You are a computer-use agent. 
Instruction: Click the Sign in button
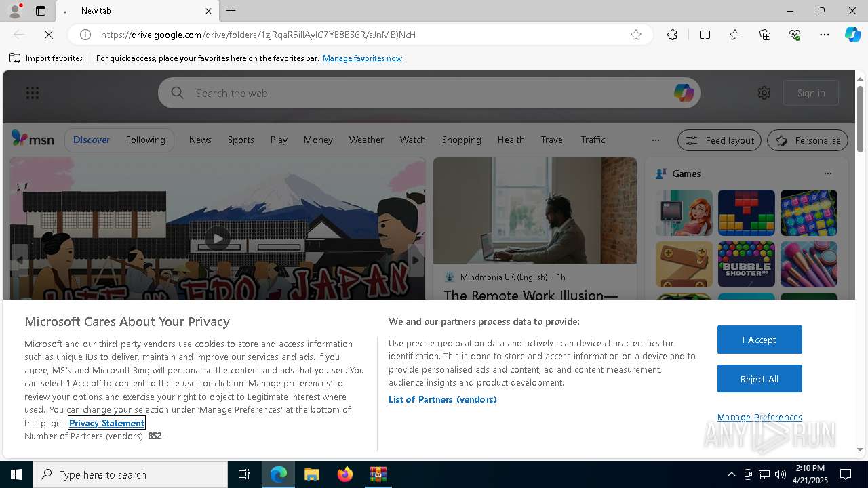pos(811,93)
